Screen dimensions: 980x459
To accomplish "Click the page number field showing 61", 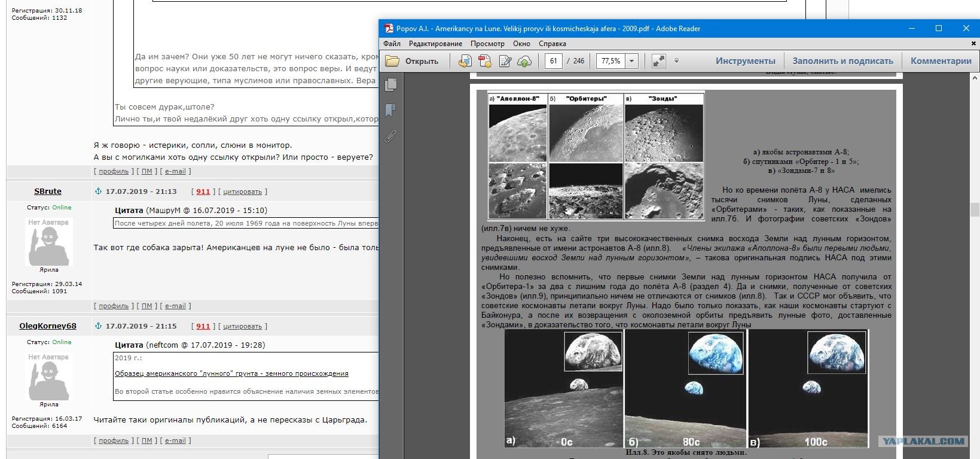I will 553,60.
